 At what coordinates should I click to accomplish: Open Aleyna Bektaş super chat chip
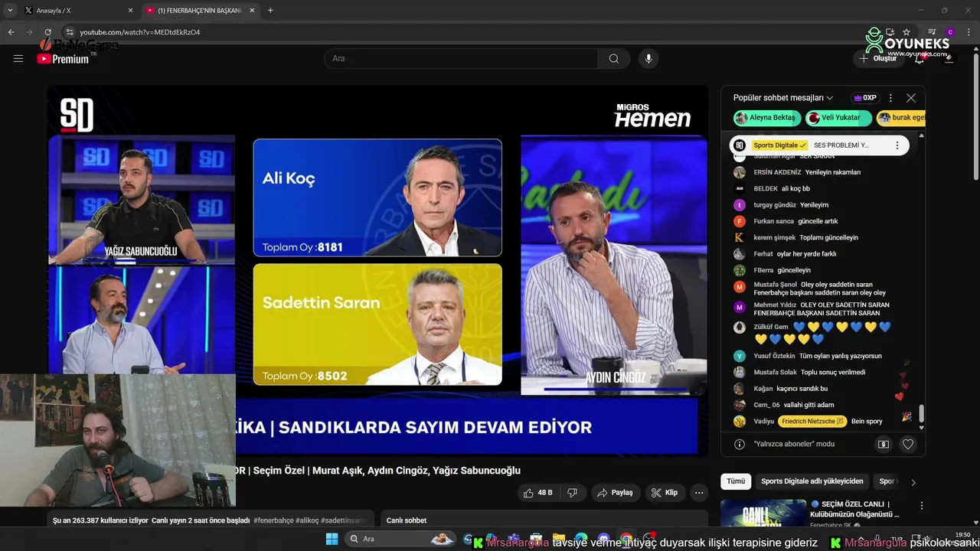point(766,118)
